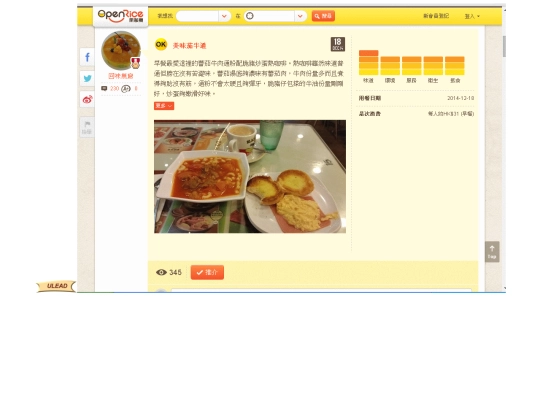This screenshot has height=405, width=540.
Task: Click the location search input field
Action: click(x=269, y=16)
